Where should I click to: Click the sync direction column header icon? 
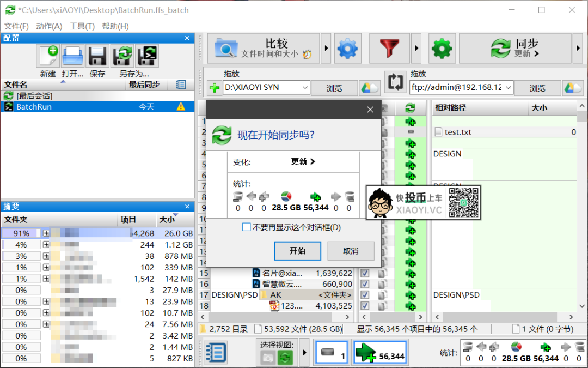coord(411,108)
